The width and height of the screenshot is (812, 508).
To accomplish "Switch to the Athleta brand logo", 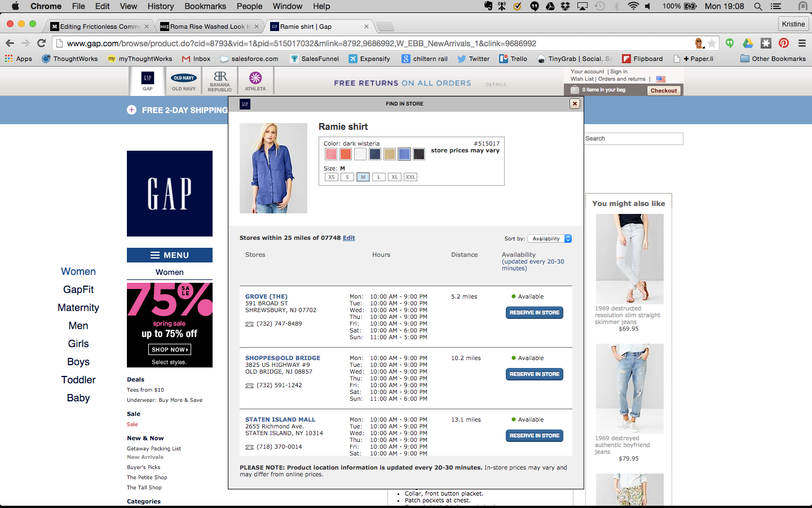I will [x=255, y=81].
